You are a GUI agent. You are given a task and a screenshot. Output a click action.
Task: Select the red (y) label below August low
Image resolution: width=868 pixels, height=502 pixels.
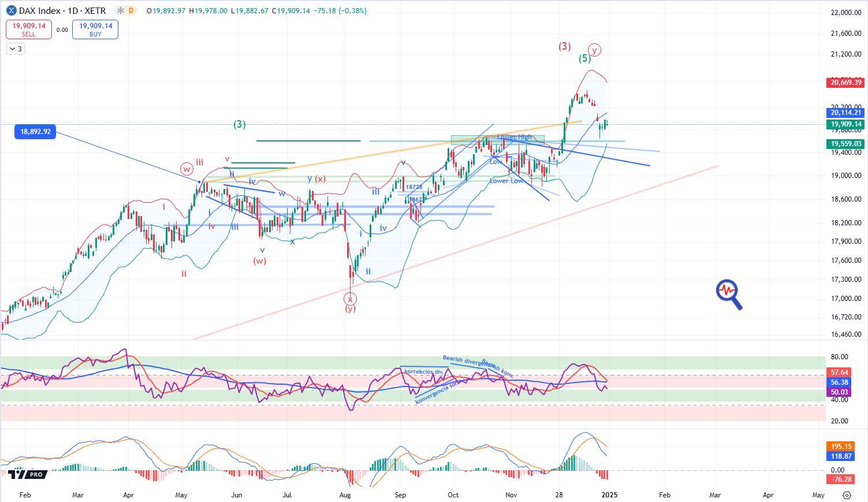click(351, 309)
